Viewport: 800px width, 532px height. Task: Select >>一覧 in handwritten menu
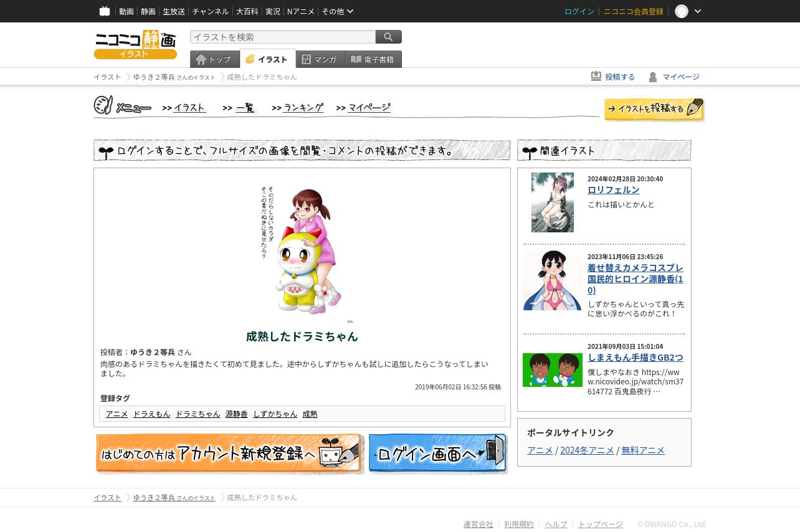[240, 108]
